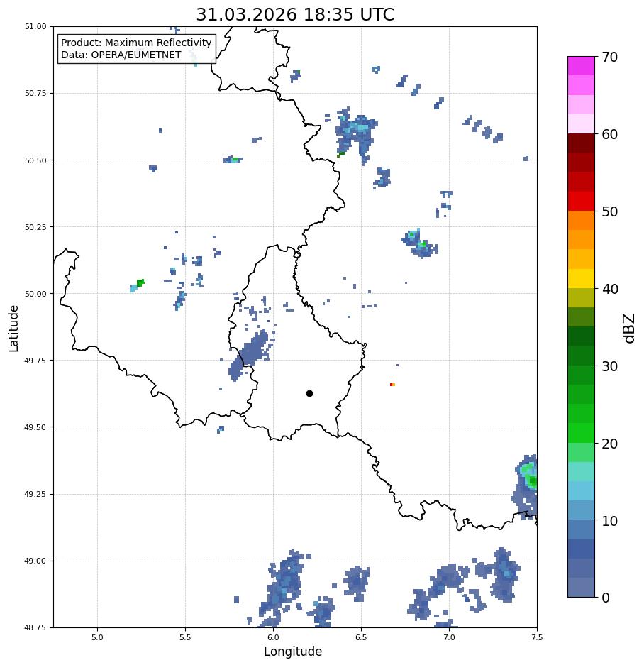Image resolution: width=644 pixels, height=665 pixels.
Task: Click the bright green radar cell at the right map edge
Action: 533,482
